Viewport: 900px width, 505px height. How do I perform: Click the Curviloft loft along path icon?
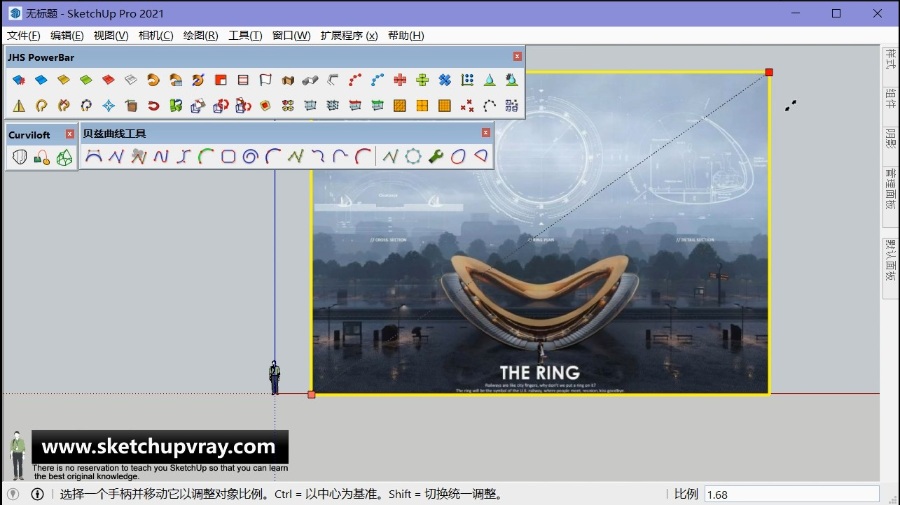click(x=41, y=157)
